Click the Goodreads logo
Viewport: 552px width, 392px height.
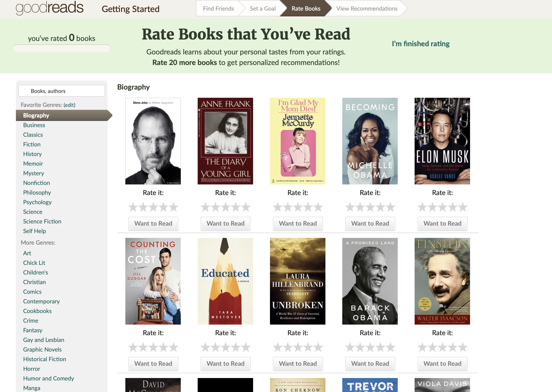pos(49,8)
